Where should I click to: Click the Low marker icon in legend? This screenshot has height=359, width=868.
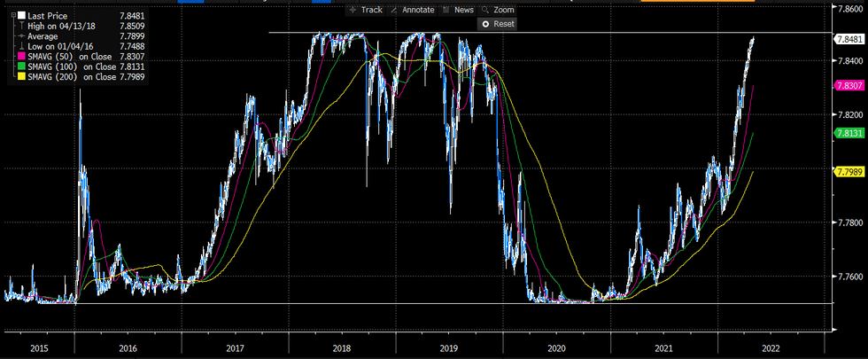click(21, 46)
